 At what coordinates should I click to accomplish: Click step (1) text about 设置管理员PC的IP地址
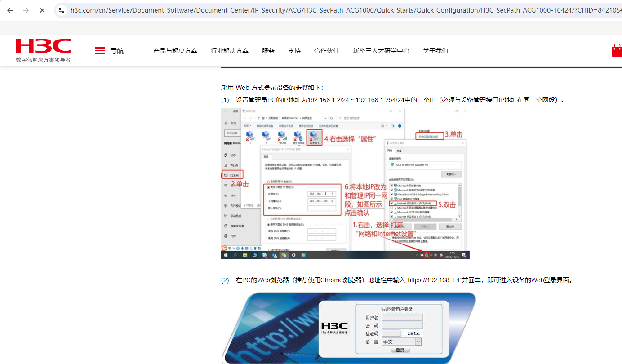point(393,100)
